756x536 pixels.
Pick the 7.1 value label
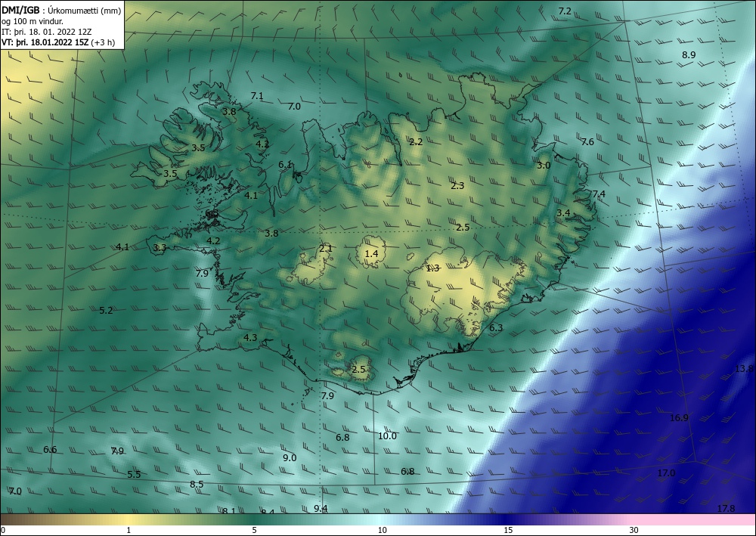click(x=257, y=96)
